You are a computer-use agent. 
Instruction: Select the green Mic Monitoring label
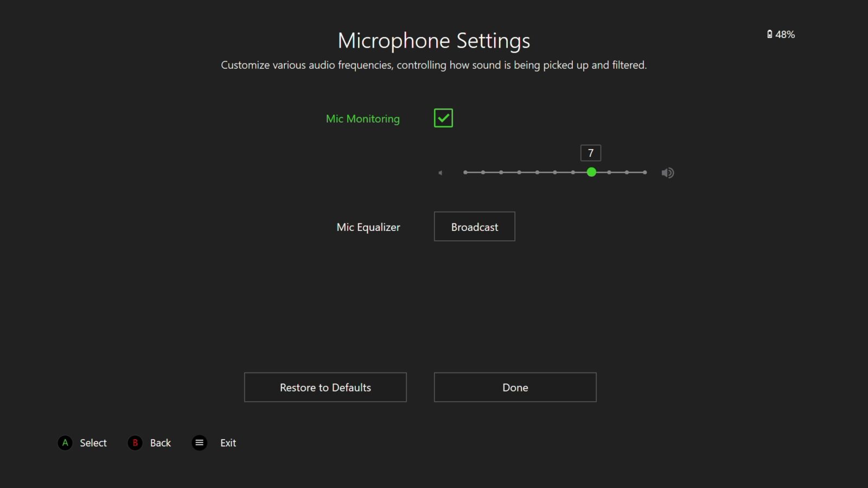point(362,119)
